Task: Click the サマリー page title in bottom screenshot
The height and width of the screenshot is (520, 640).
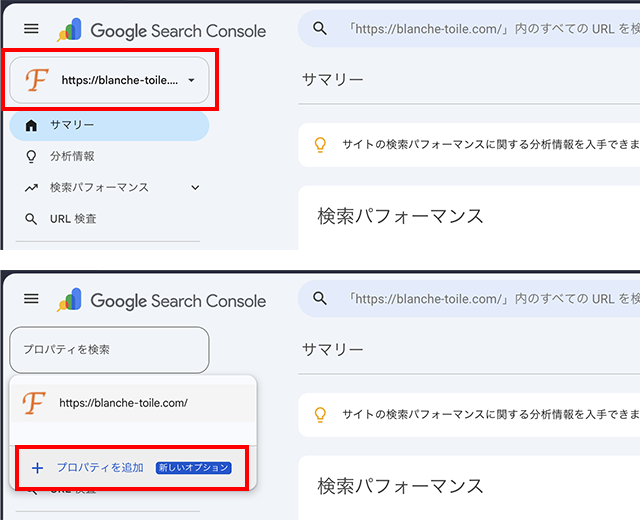Action: pos(333,350)
